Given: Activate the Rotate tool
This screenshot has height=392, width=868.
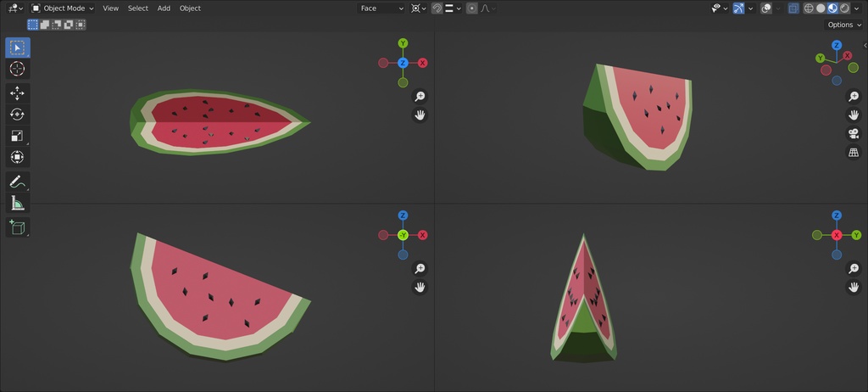Looking at the screenshot, I should [x=18, y=115].
